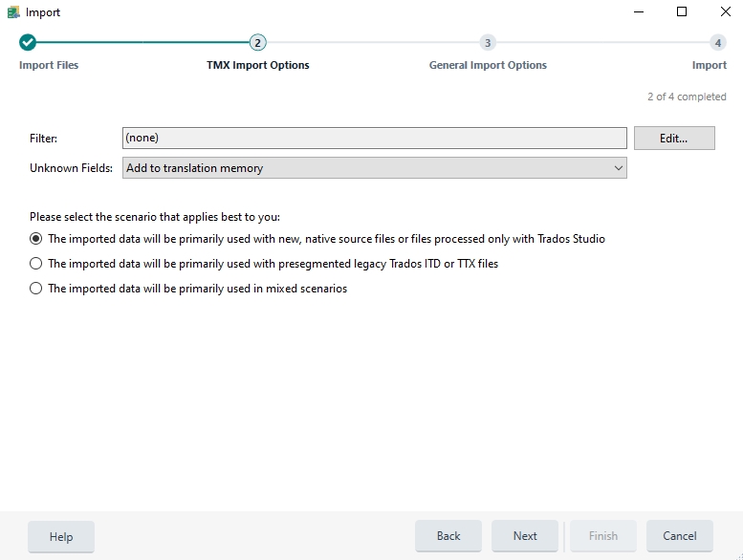743x560 pixels.
Task: Select step 2 circle in wizard progress
Action: click(258, 43)
